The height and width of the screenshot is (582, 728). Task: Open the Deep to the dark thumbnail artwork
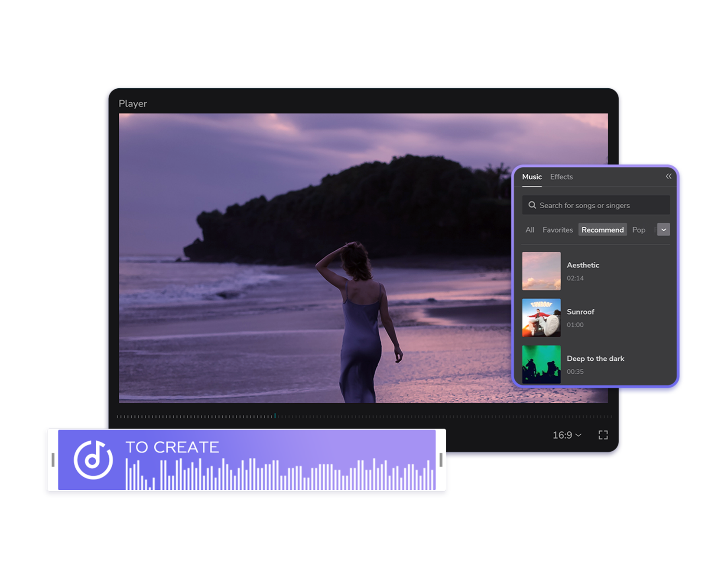coord(541,365)
